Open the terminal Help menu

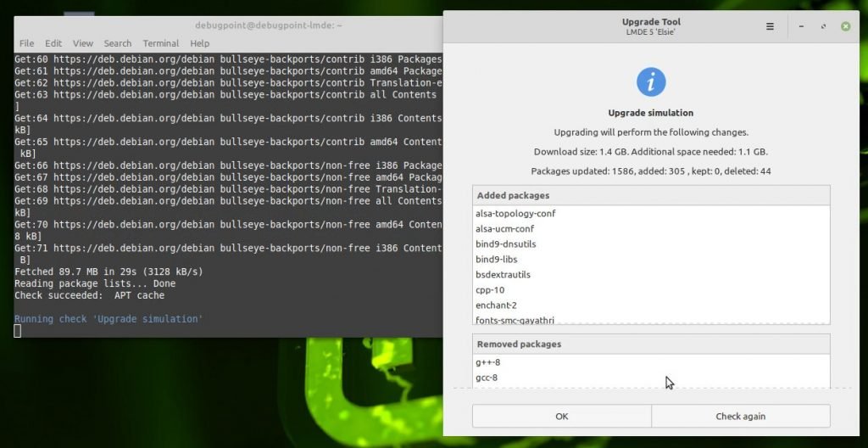click(x=200, y=43)
